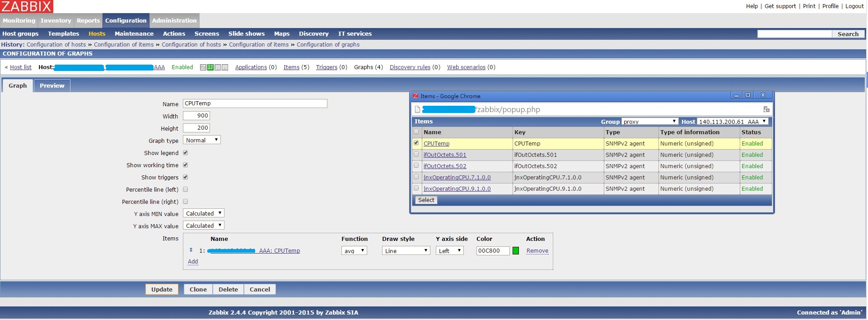868x320 pixels.
Task: Open the Y axis side dropdown
Action: (450, 251)
